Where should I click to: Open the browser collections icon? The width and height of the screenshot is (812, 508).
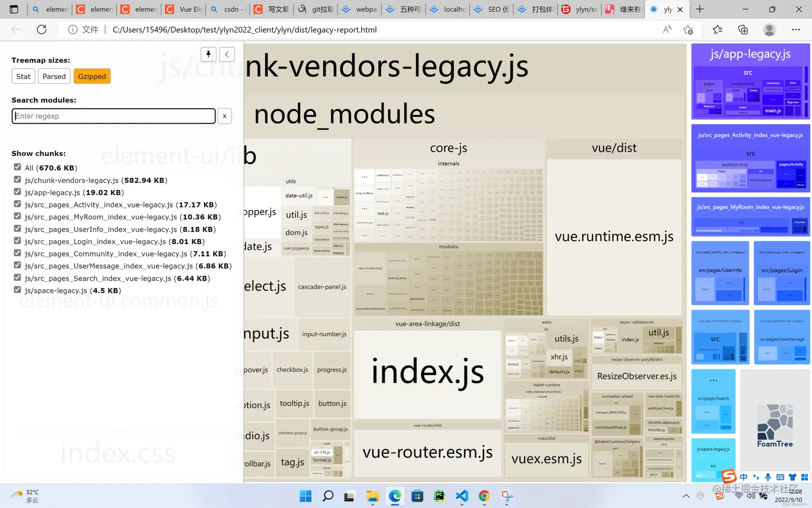coord(743,30)
